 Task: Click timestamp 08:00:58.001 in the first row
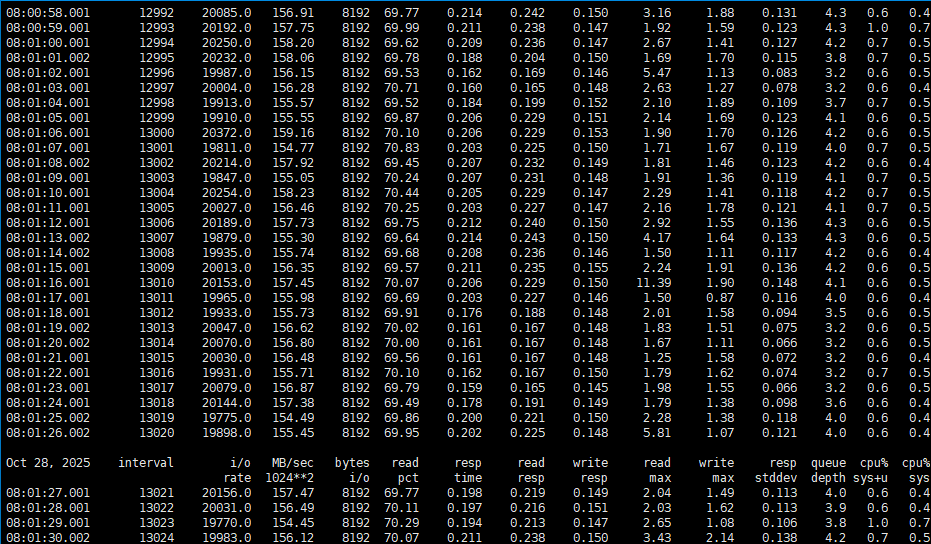pyautogui.click(x=47, y=12)
